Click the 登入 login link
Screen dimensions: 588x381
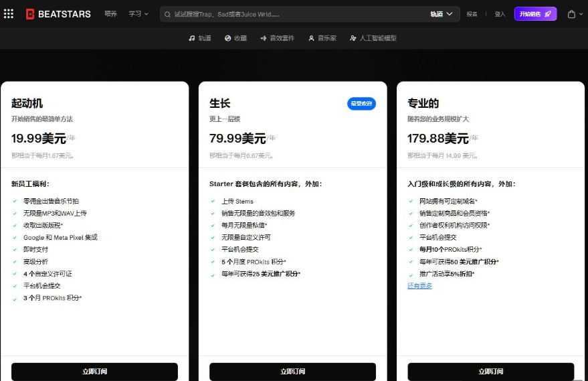pyautogui.click(x=500, y=14)
